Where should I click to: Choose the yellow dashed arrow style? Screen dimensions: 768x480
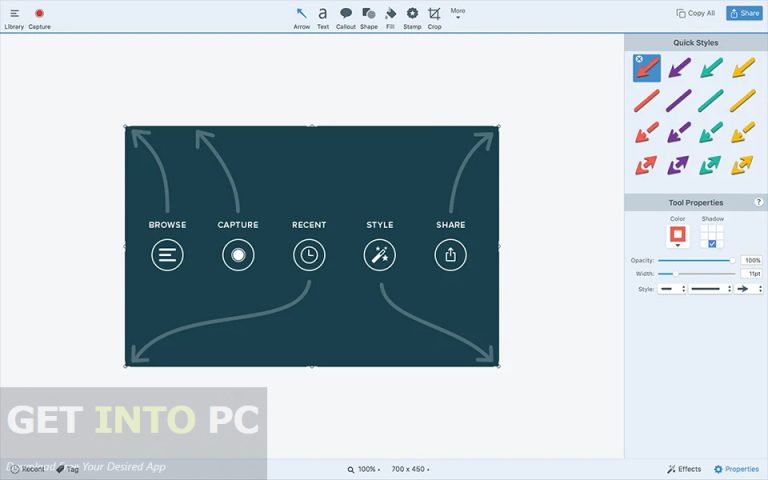(x=743, y=132)
